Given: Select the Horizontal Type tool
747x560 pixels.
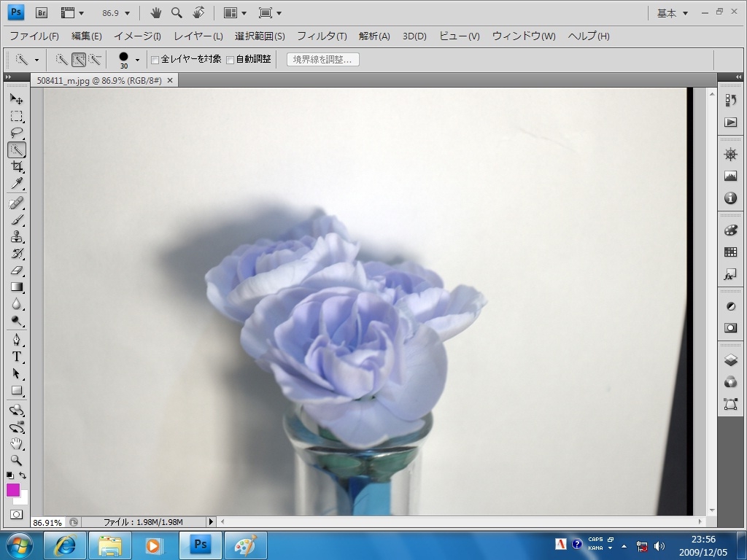Looking at the screenshot, I should tap(16, 357).
